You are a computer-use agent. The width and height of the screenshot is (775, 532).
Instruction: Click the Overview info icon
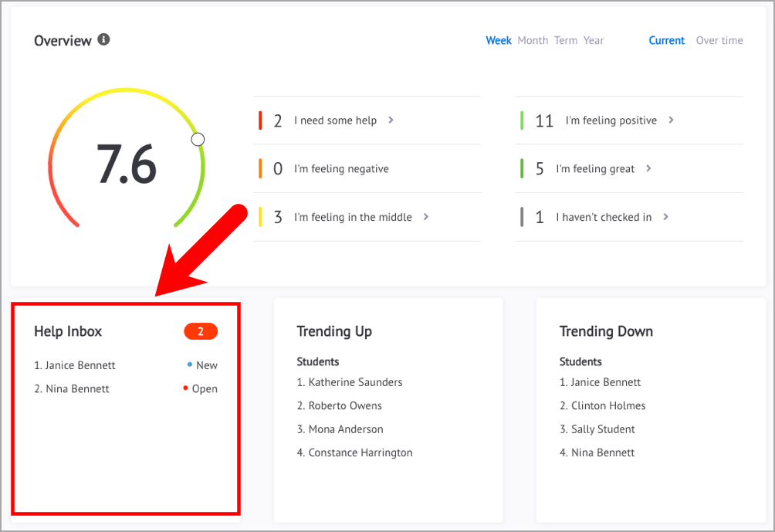[103, 39]
